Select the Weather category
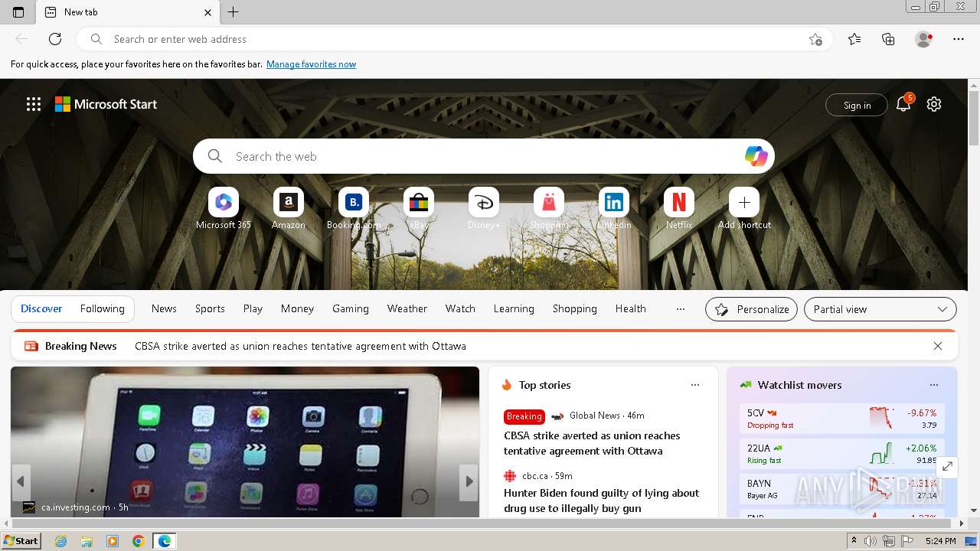The width and height of the screenshot is (980, 551). pos(407,309)
